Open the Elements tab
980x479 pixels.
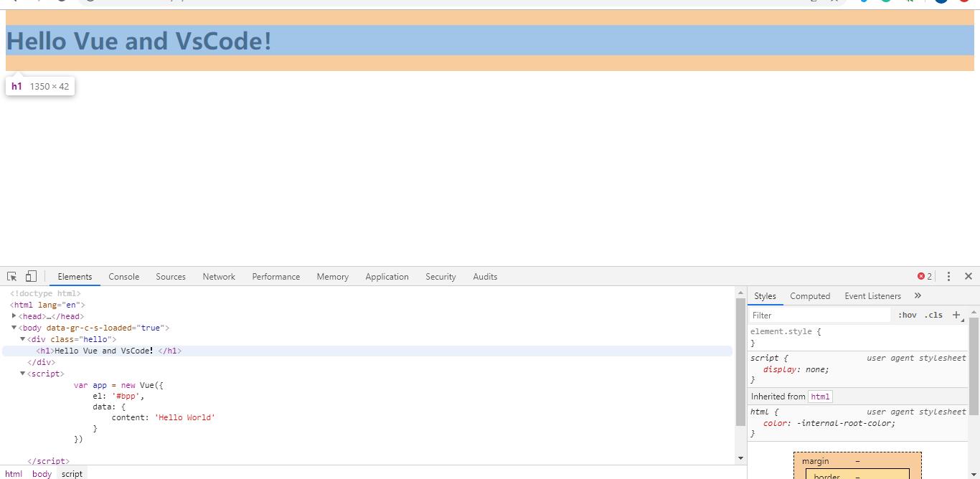[x=75, y=277]
